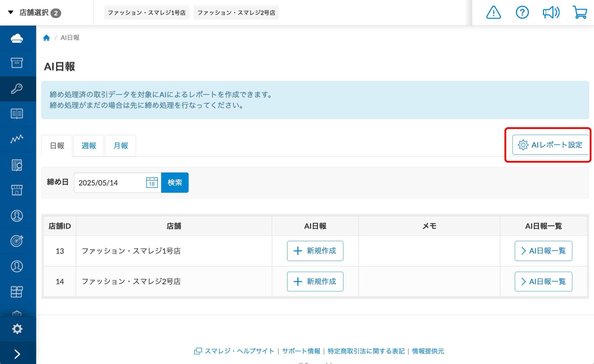The height and width of the screenshot is (364, 594).
Task: Click the gear settings icon in sidebar
Action: (17, 329)
